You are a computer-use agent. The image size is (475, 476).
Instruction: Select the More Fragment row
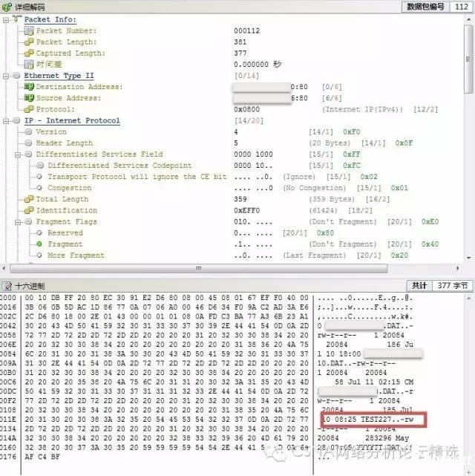(x=76, y=255)
